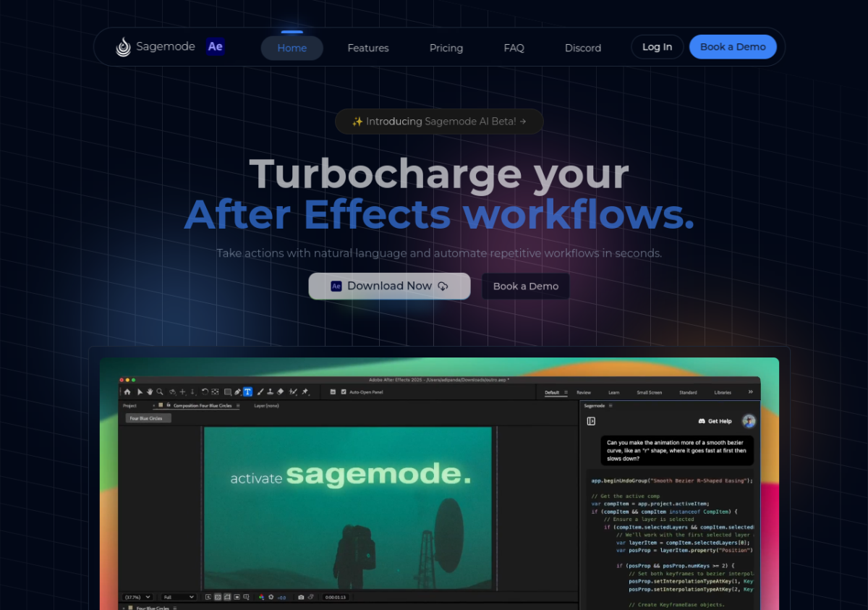Select the Roto Brush tool
Image resolution: width=868 pixels, height=610 pixels.
[293, 392]
